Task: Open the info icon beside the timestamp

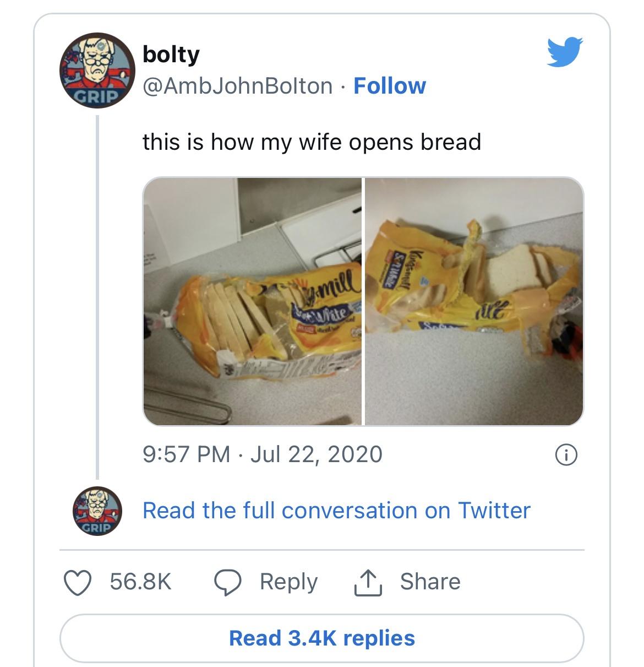Action: coord(566,455)
